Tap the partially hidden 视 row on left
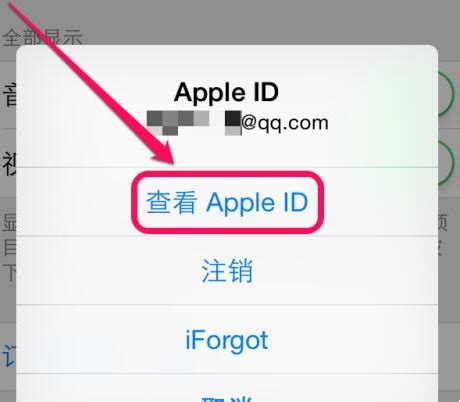The image size is (460, 402). click(9, 164)
